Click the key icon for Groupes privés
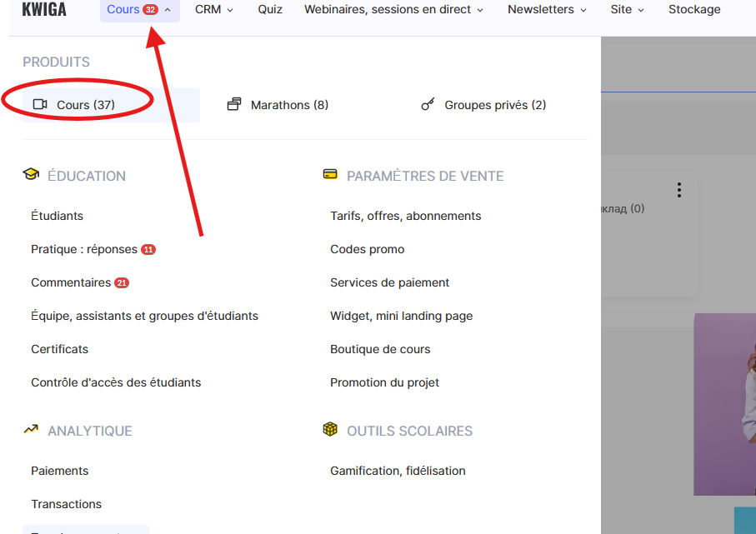 (x=428, y=104)
